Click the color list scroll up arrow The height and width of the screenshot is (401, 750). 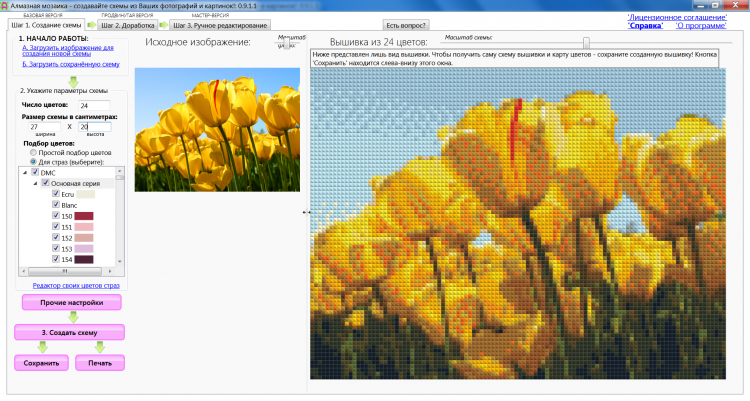pyautogui.click(x=120, y=171)
